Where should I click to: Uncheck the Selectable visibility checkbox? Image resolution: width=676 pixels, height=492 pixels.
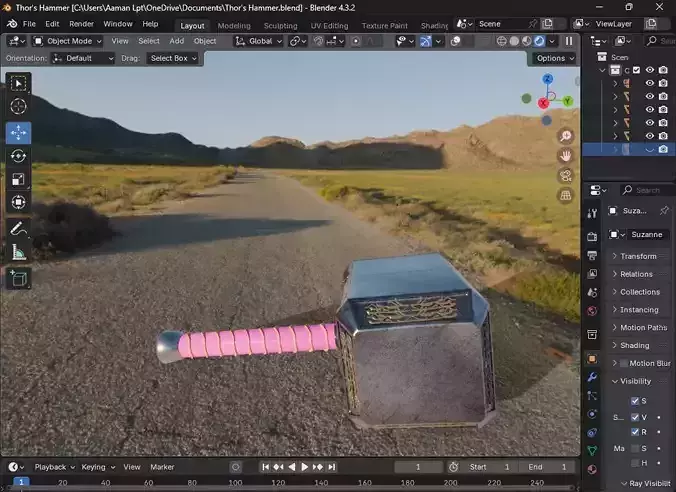point(635,401)
